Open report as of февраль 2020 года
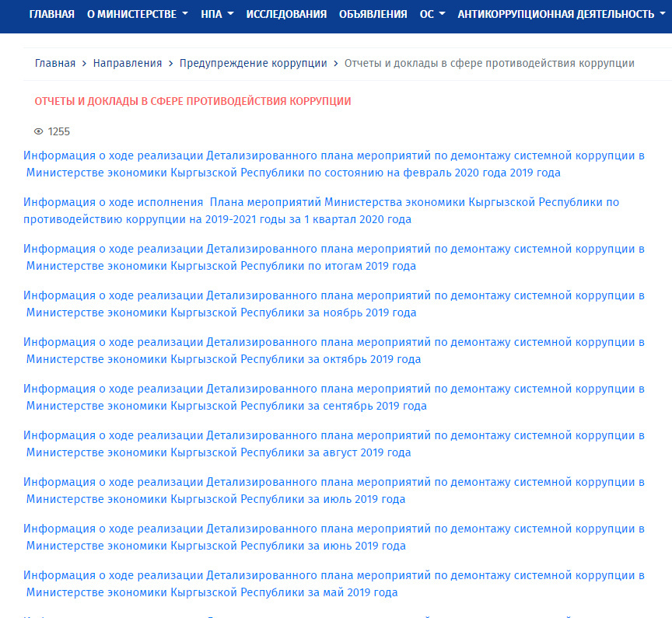 click(x=334, y=164)
